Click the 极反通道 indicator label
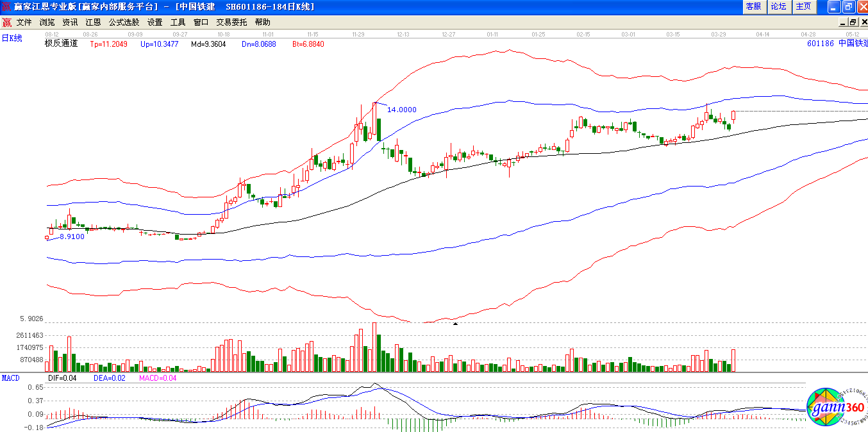This screenshot has height=432, width=868. pos(61,44)
